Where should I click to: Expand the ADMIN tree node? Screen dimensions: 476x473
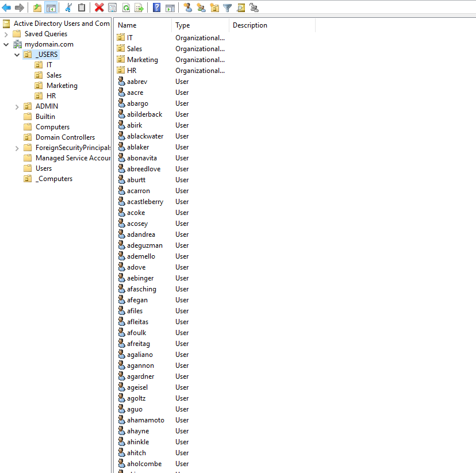click(17, 106)
